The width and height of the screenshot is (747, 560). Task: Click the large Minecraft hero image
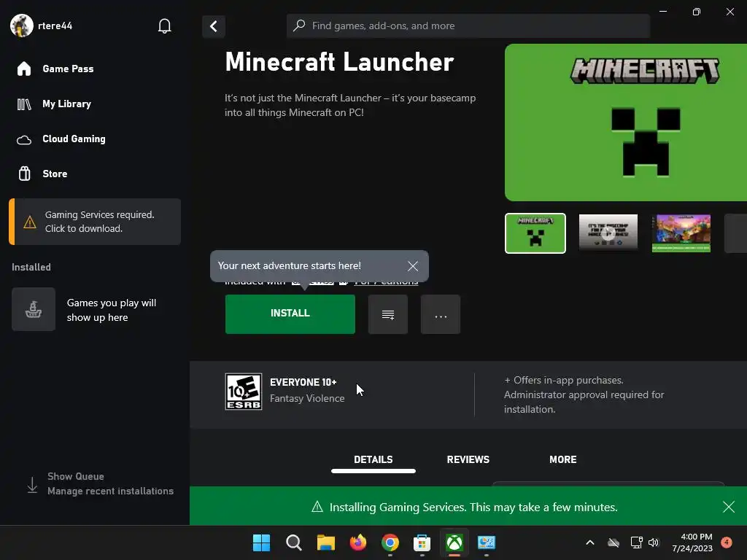pos(625,122)
